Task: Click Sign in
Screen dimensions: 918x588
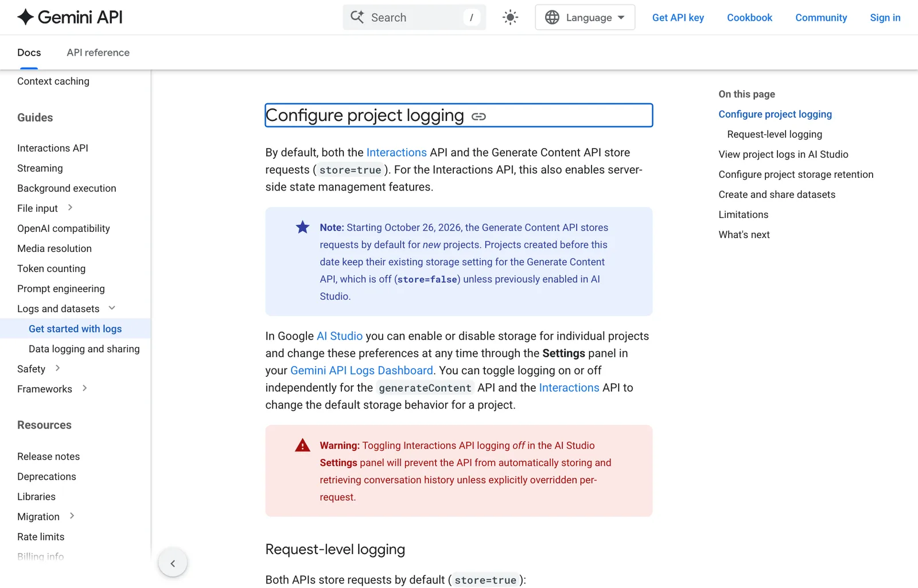Action: pyautogui.click(x=885, y=18)
